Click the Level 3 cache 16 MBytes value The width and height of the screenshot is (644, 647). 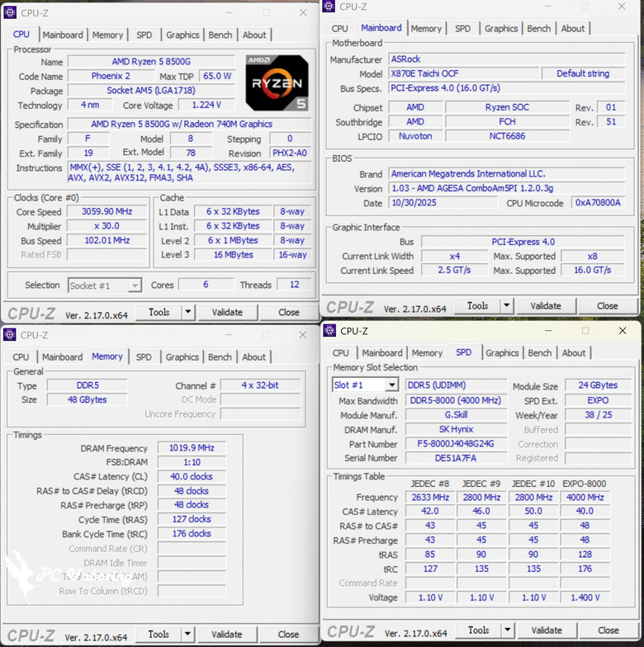(233, 254)
